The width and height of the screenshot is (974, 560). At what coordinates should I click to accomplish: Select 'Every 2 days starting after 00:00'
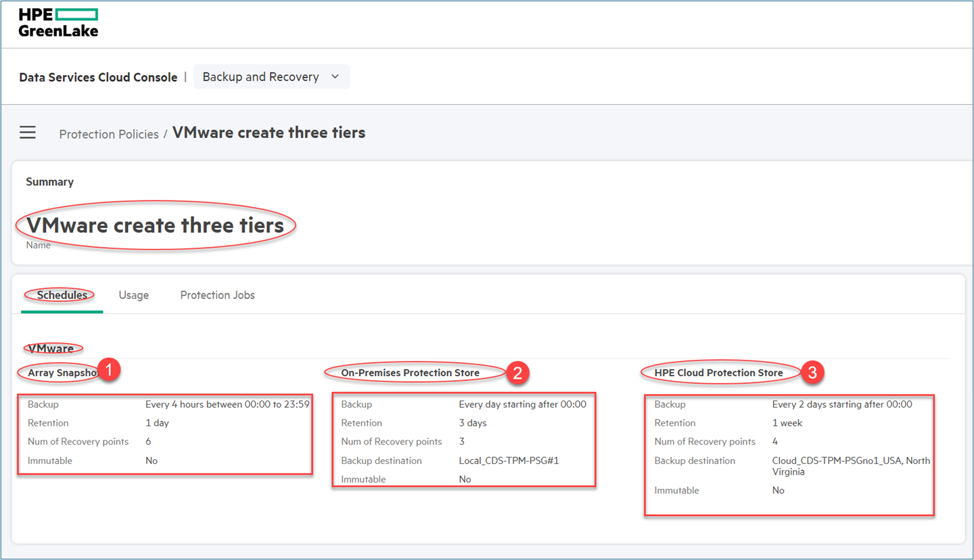tap(842, 404)
